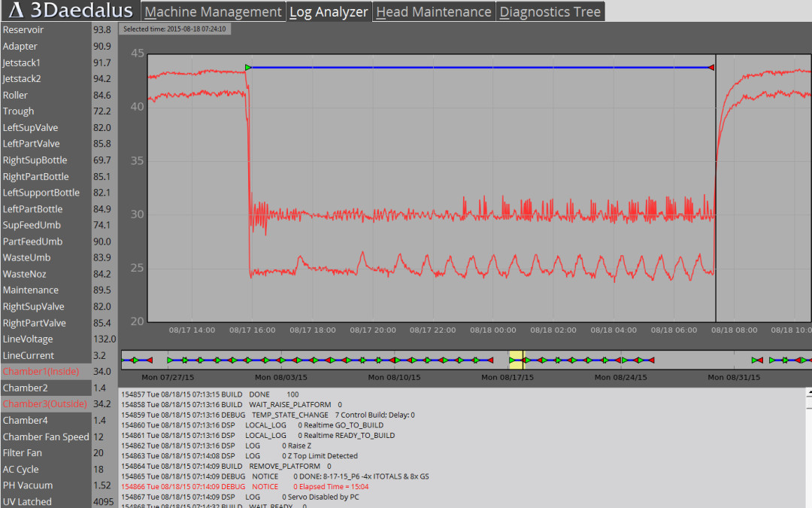Open the Diagnostics Tree tab
Image resolution: width=812 pixels, height=508 pixels.
pyautogui.click(x=550, y=12)
